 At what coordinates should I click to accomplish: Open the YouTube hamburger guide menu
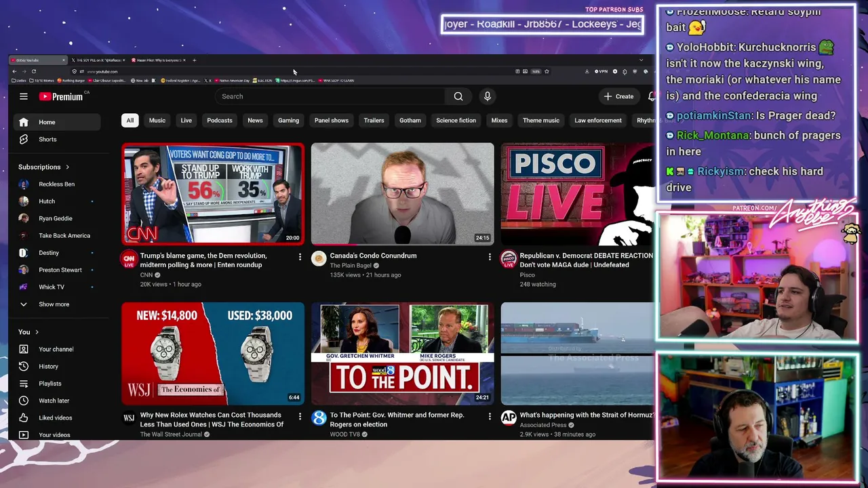24,96
